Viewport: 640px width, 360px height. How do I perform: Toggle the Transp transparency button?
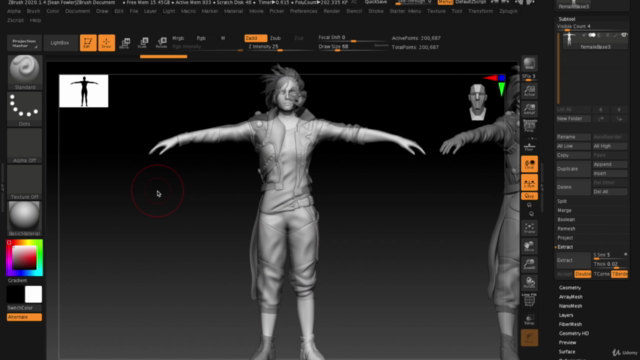click(x=529, y=319)
